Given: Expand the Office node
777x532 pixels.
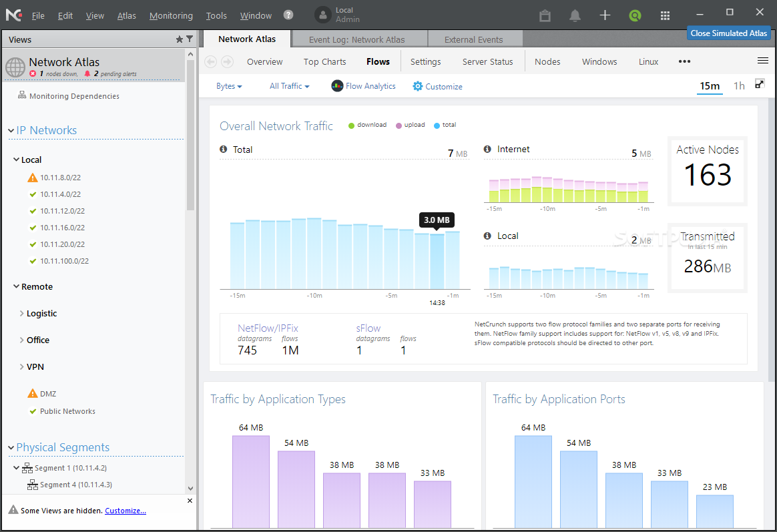Looking at the screenshot, I should [x=22, y=340].
